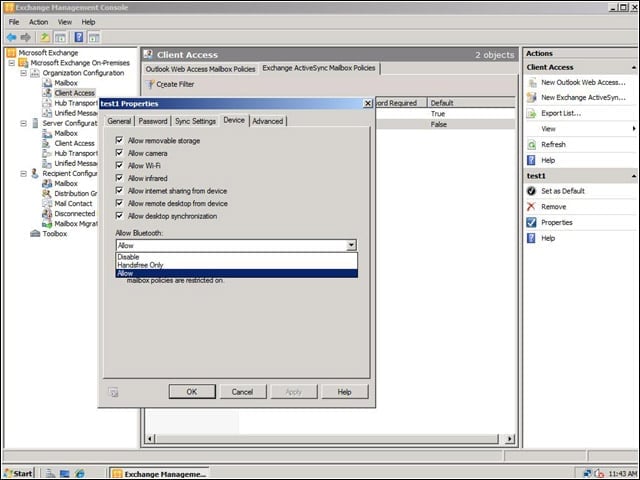Image resolution: width=640 pixels, height=480 pixels.
Task: Open the Start button on taskbar
Action: [19, 473]
